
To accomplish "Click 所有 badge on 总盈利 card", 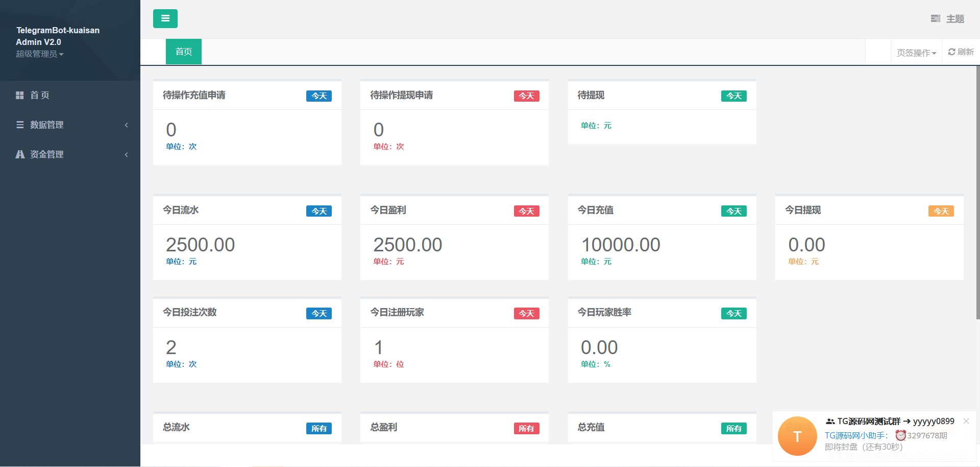I will tap(526, 428).
